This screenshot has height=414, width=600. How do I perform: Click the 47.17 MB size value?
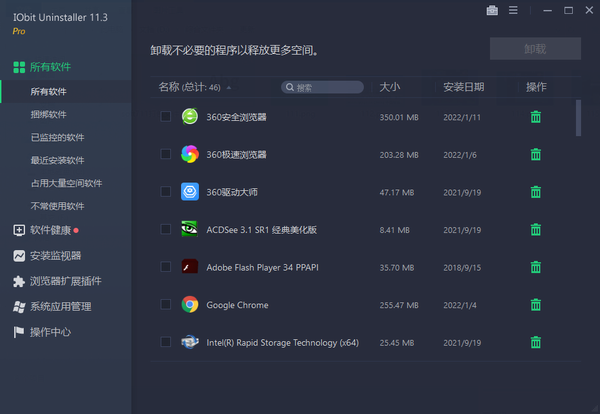[397, 192]
